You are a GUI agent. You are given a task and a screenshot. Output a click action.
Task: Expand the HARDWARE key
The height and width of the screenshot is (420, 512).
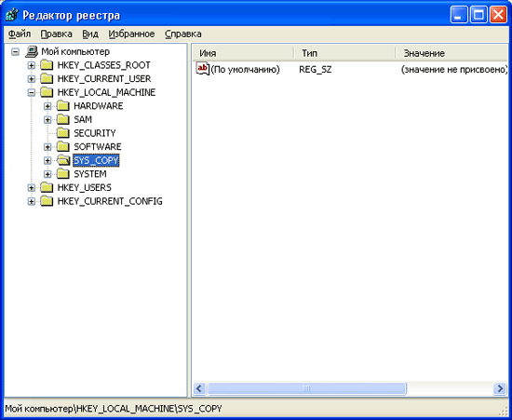pyautogui.click(x=47, y=106)
